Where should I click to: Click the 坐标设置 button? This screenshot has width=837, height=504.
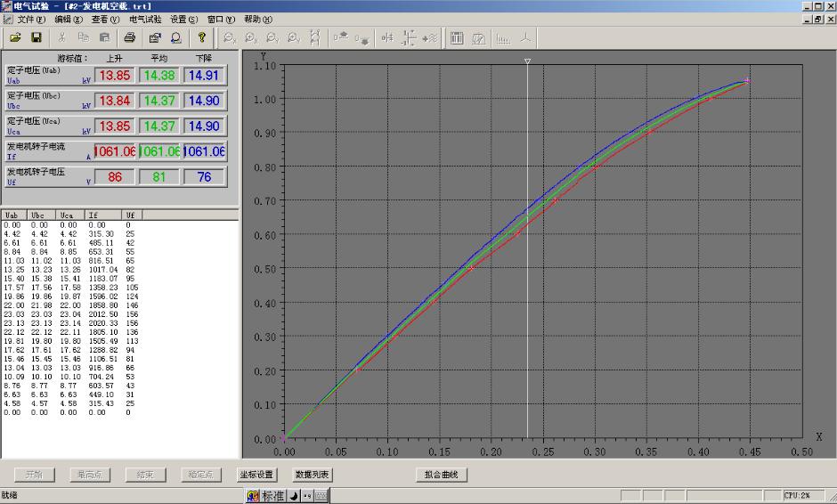point(257,475)
